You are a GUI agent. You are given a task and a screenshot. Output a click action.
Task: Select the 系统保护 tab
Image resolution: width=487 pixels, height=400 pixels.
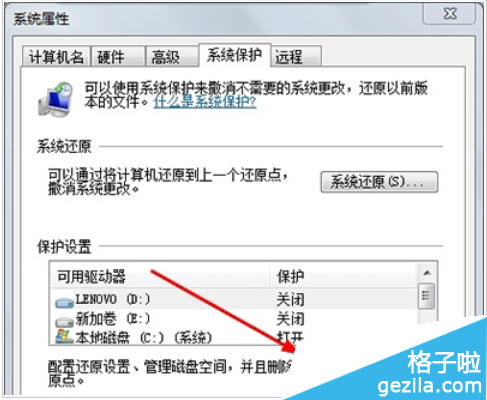click(234, 55)
